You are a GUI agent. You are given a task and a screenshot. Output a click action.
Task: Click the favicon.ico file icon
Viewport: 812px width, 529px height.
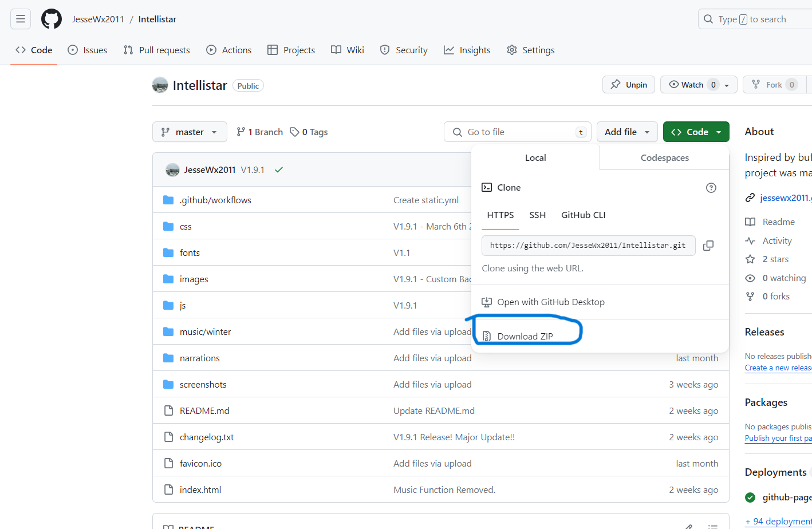pos(168,463)
